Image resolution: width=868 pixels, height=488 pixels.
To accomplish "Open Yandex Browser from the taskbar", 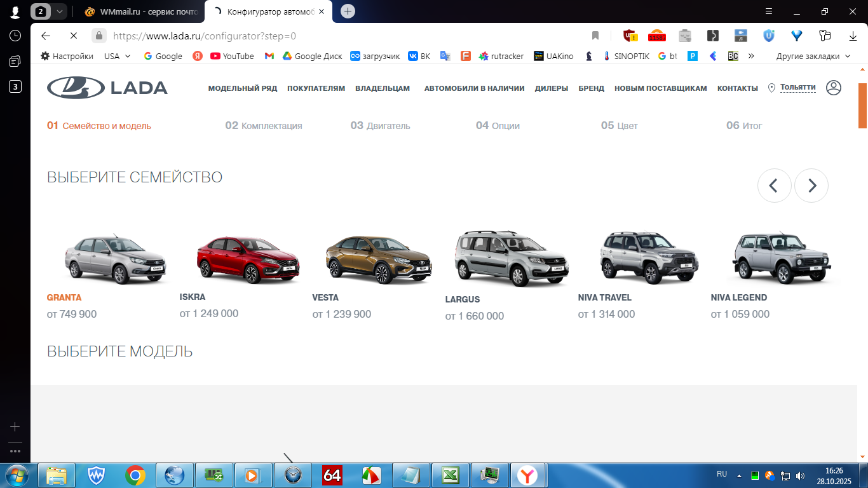I will 527,475.
